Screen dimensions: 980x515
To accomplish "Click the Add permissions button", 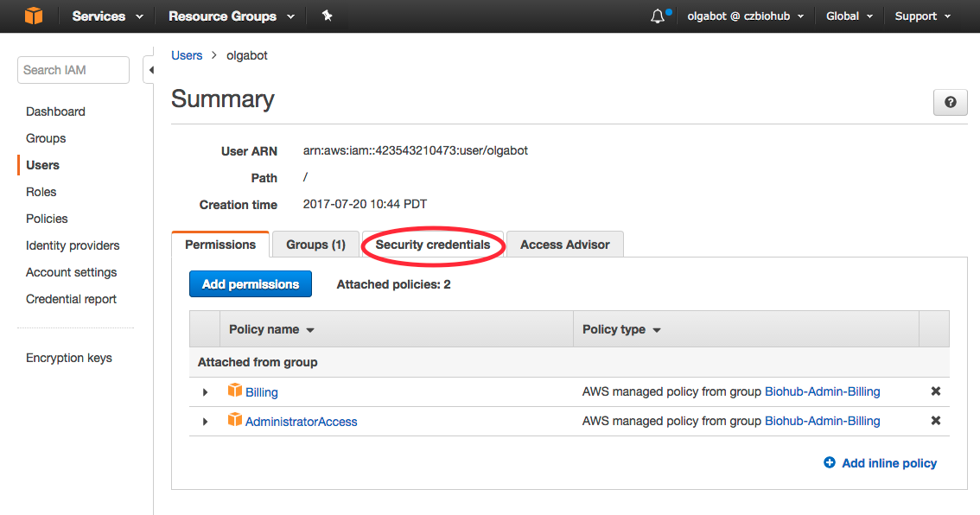I will coord(251,283).
